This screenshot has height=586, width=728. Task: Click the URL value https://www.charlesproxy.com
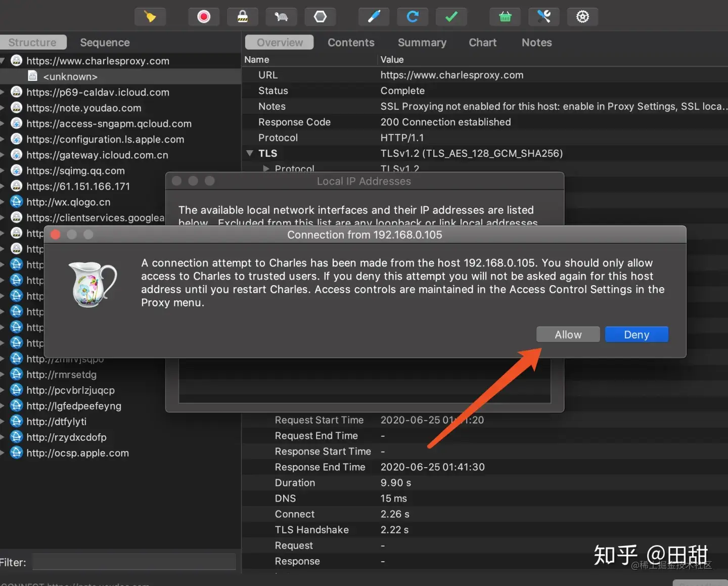pyautogui.click(x=452, y=75)
